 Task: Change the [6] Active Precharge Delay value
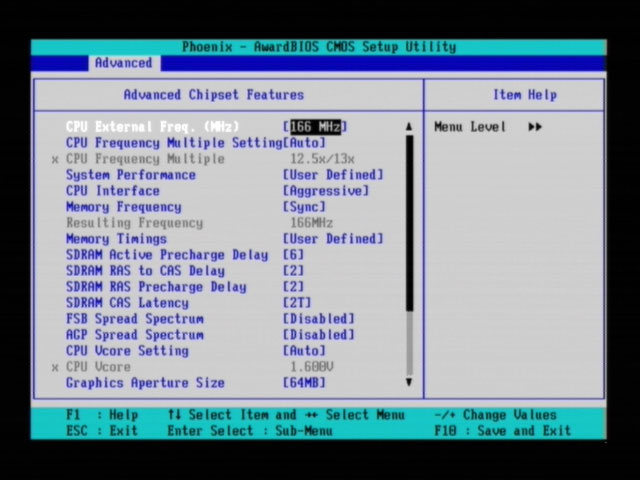(293, 255)
